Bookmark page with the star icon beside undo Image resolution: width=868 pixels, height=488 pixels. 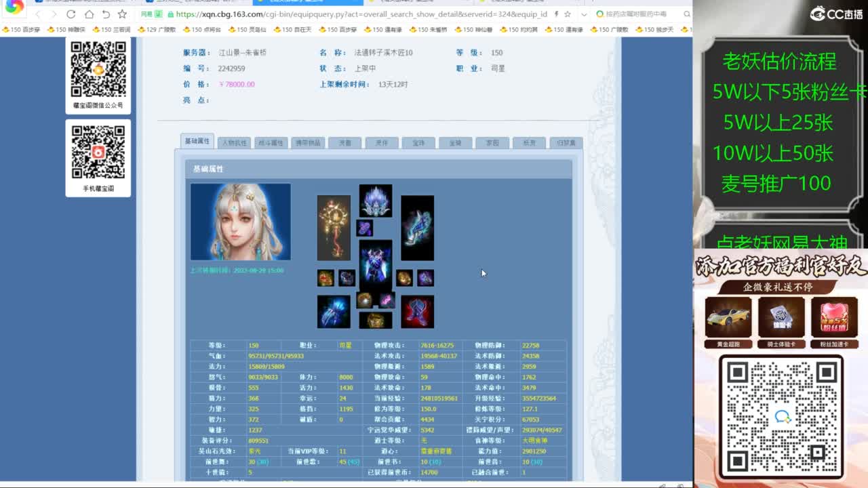click(x=122, y=14)
